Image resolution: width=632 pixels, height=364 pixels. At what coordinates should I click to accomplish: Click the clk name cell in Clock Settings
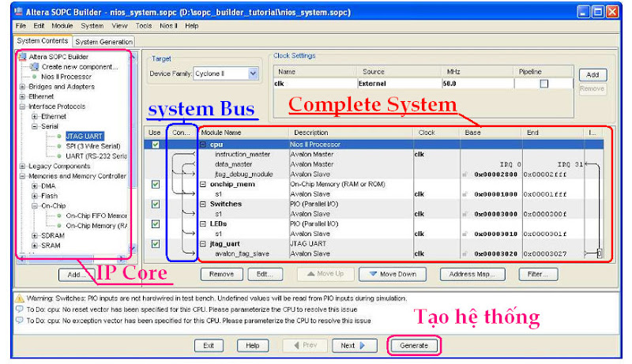click(315, 84)
